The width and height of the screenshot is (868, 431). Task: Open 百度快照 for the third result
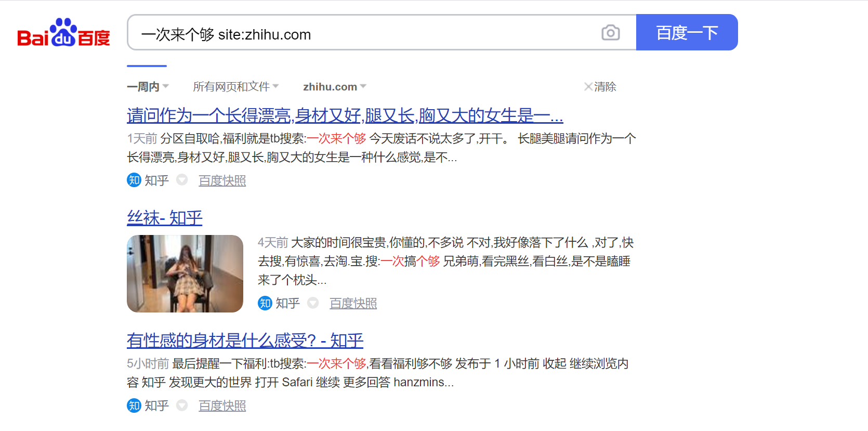(x=222, y=406)
